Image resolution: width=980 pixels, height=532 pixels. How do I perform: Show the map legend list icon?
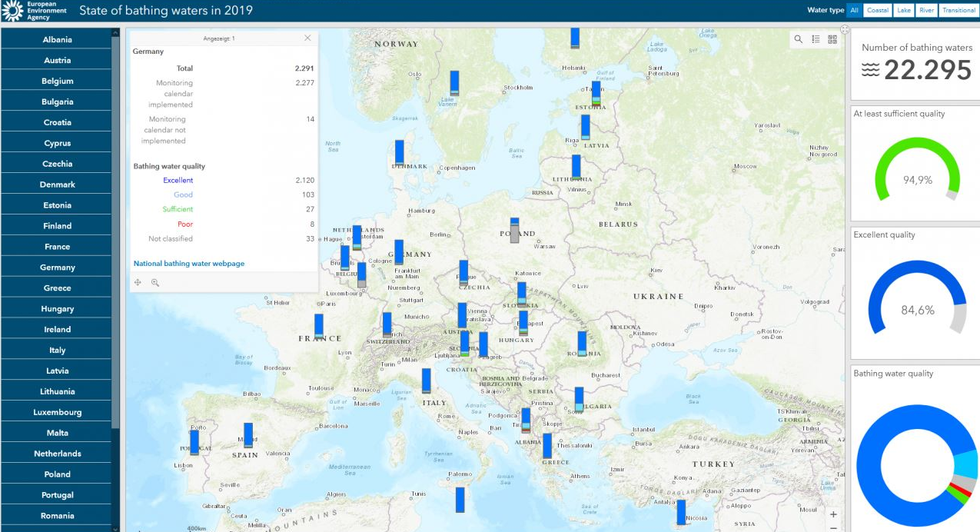(x=816, y=39)
